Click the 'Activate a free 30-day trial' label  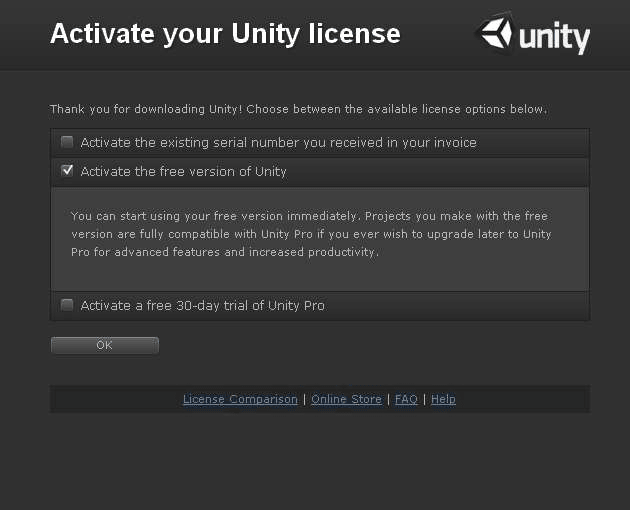point(202,306)
